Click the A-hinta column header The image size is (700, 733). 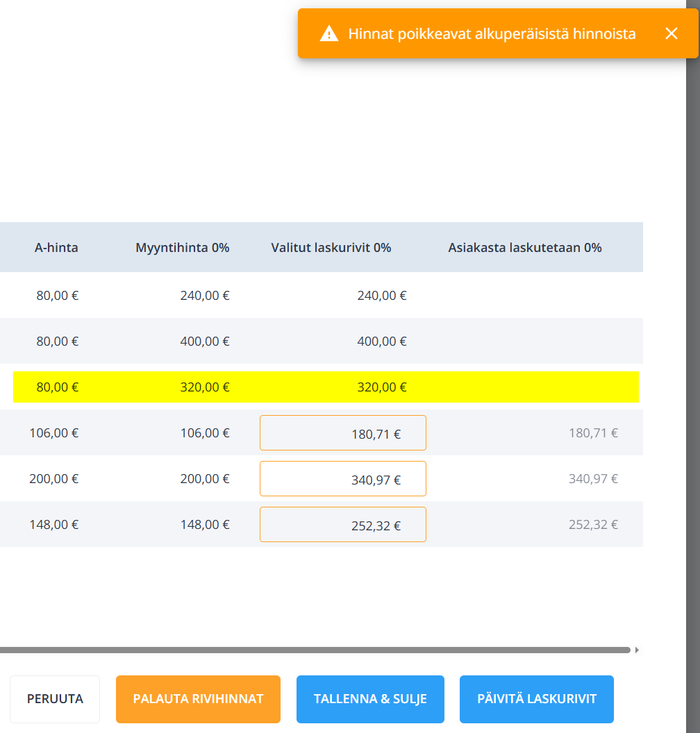pyautogui.click(x=56, y=247)
